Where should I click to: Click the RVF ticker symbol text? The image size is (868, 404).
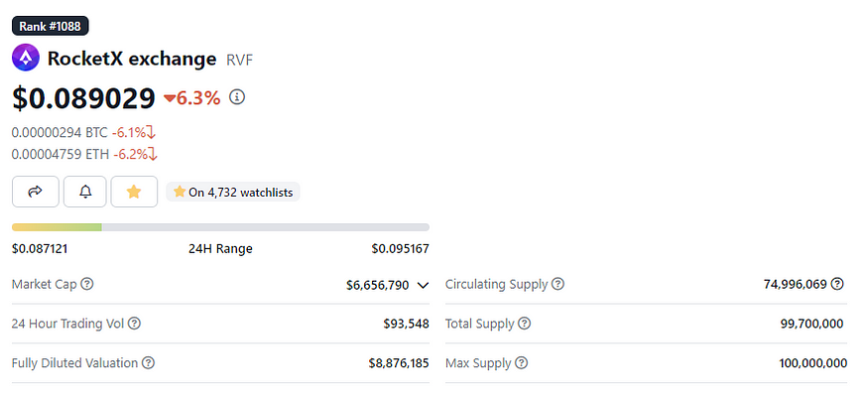click(240, 60)
